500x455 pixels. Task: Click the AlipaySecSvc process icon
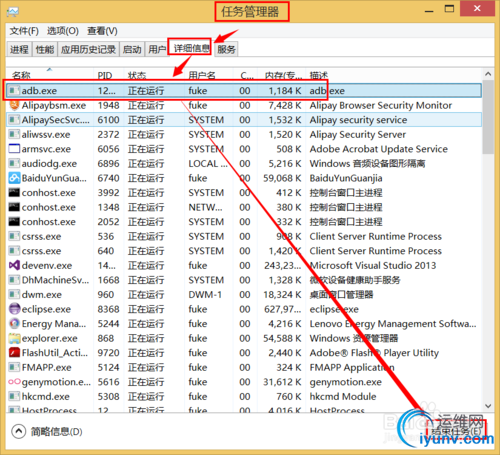pos(14,120)
